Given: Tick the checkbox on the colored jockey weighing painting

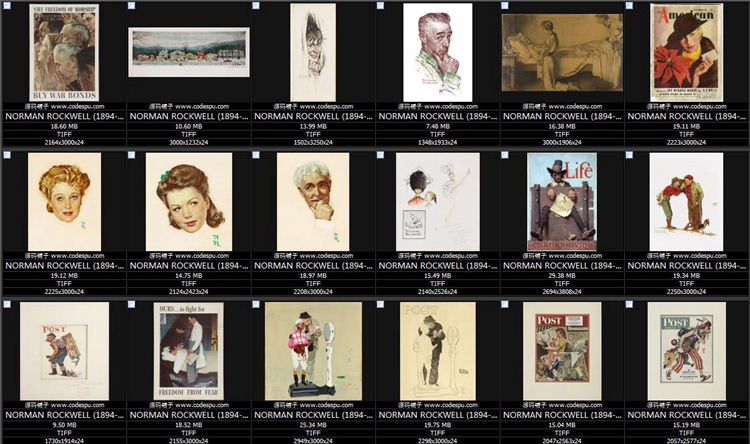Looking at the screenshot, I should 256,304.
